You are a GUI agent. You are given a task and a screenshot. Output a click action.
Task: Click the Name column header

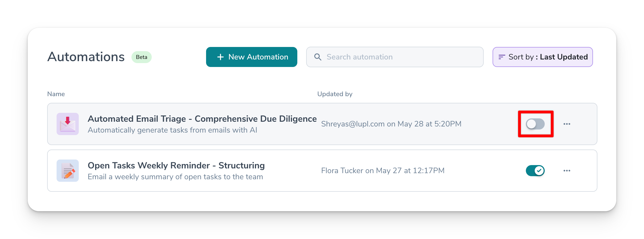[56, 94]
